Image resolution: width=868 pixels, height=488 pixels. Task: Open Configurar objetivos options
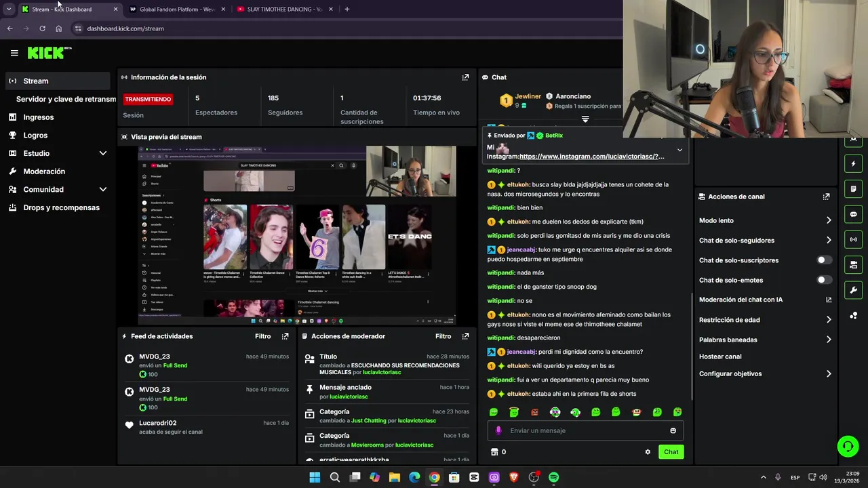765,373
